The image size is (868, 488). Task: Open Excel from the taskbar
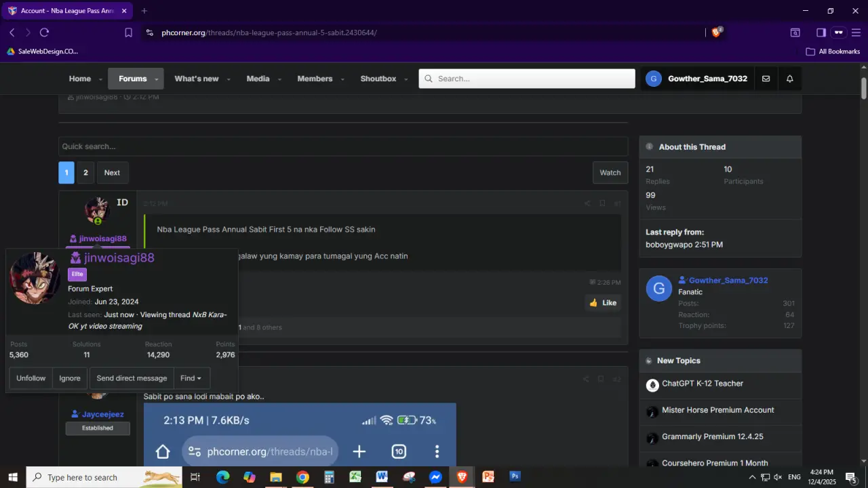(355, 477)
